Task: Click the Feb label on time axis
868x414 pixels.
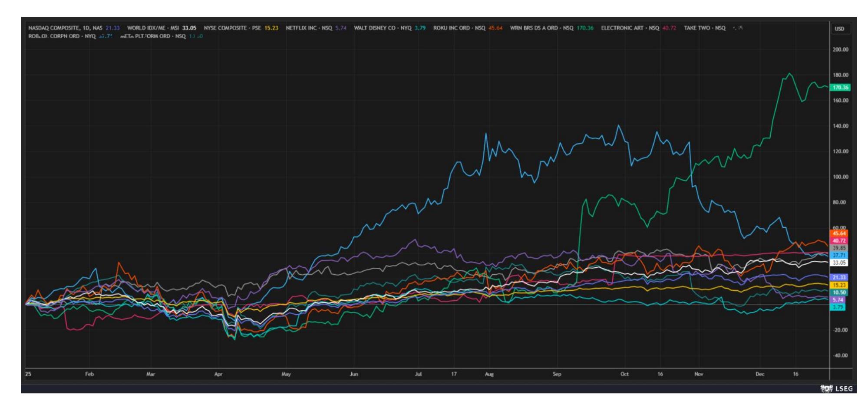Action: [x=89, y=374]
